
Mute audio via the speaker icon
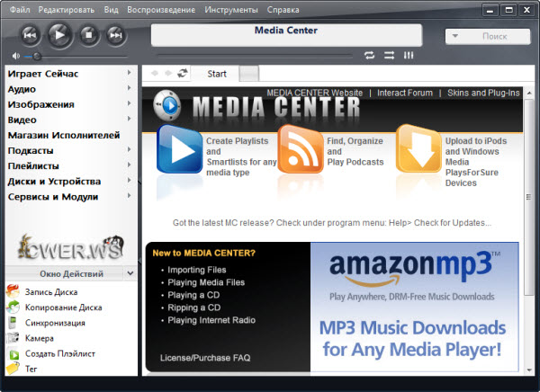[16, 56]
